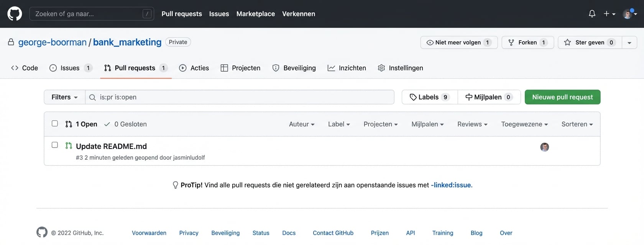Open Marketplace in top navigation
The width and height of the screenshot is (644, 245).
pyautogui.click(x=256, y=14)
